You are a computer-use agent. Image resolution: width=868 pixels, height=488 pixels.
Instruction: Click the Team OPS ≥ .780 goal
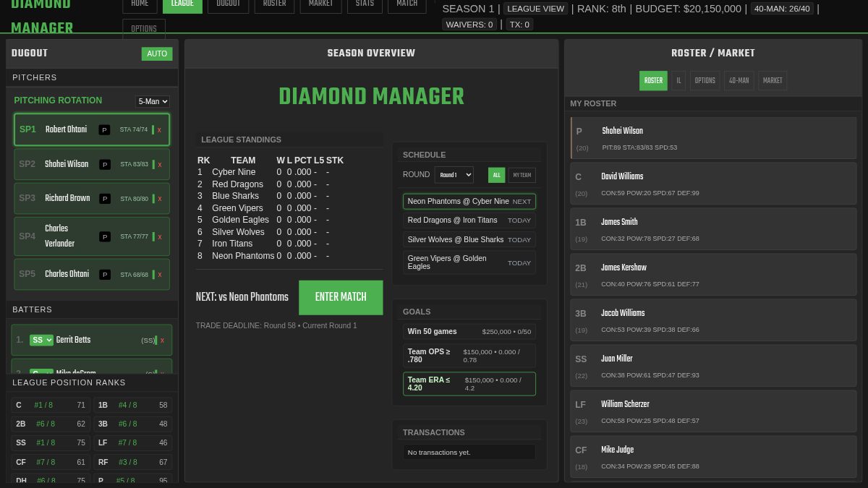[x=469, y=356]
